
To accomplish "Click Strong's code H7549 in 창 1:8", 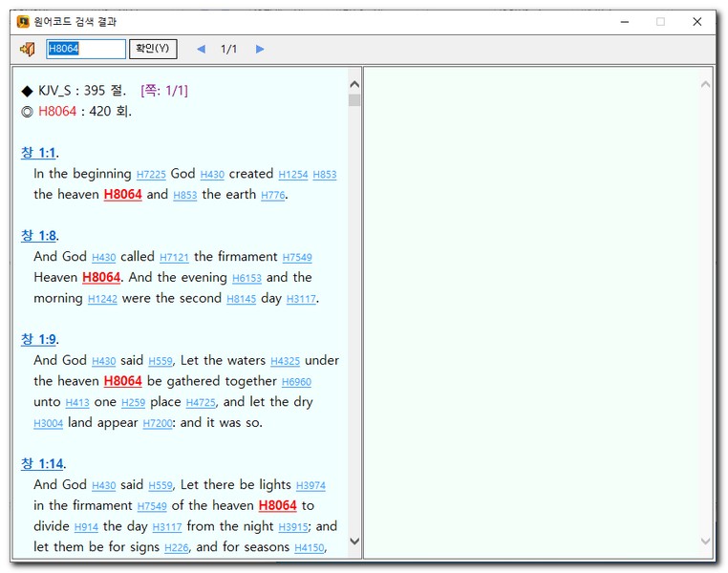I will 297,258.
